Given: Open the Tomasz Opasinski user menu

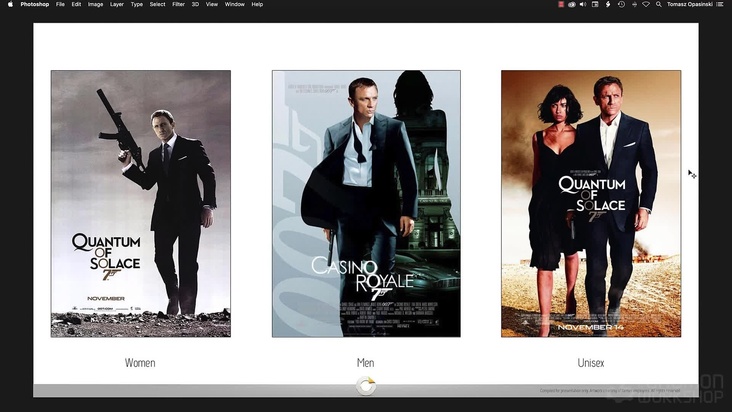Looking at the screenshot, I should coord(690,4).
